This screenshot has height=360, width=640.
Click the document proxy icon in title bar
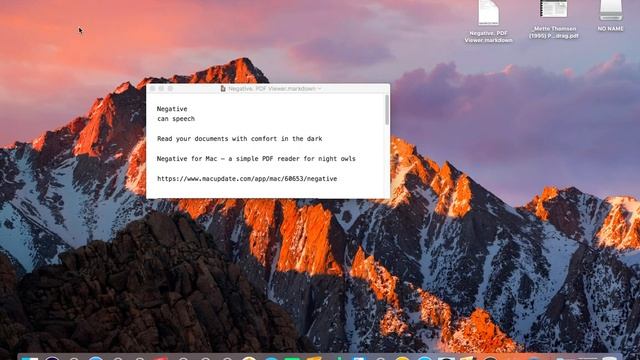click(x=223, y=89)
